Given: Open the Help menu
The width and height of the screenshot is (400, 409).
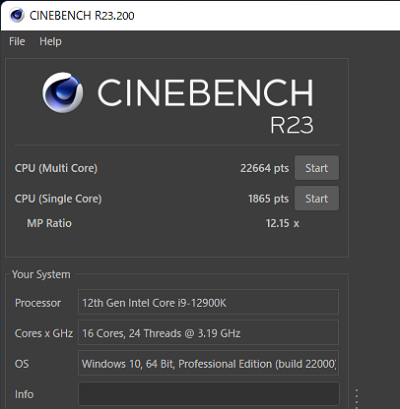Looking at the screenshot, I should (x=50, y=41).
